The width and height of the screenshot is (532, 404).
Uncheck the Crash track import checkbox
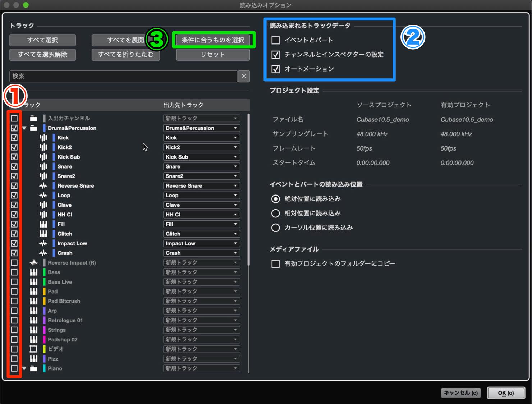coord(14,253)
